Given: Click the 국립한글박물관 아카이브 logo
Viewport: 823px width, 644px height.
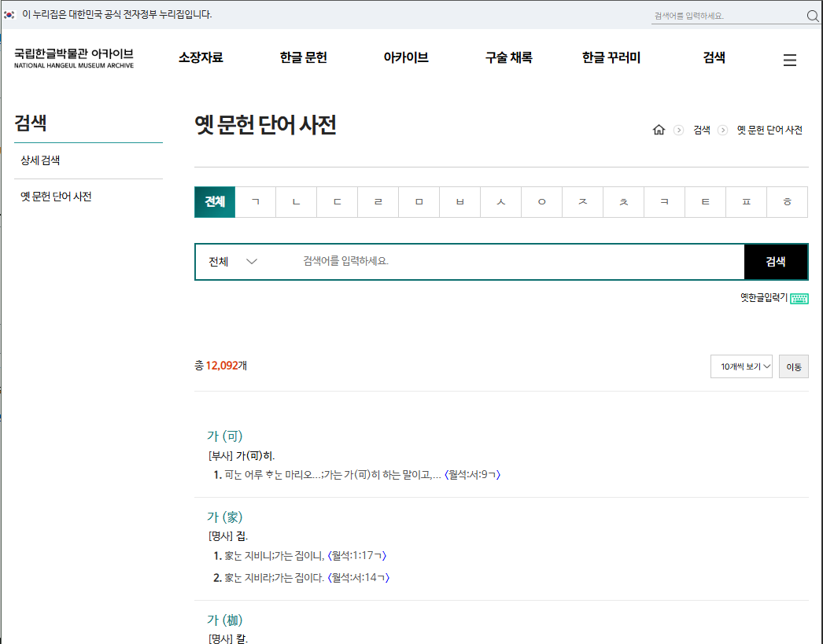Looking at the screenshot, I should pos(74,57).
